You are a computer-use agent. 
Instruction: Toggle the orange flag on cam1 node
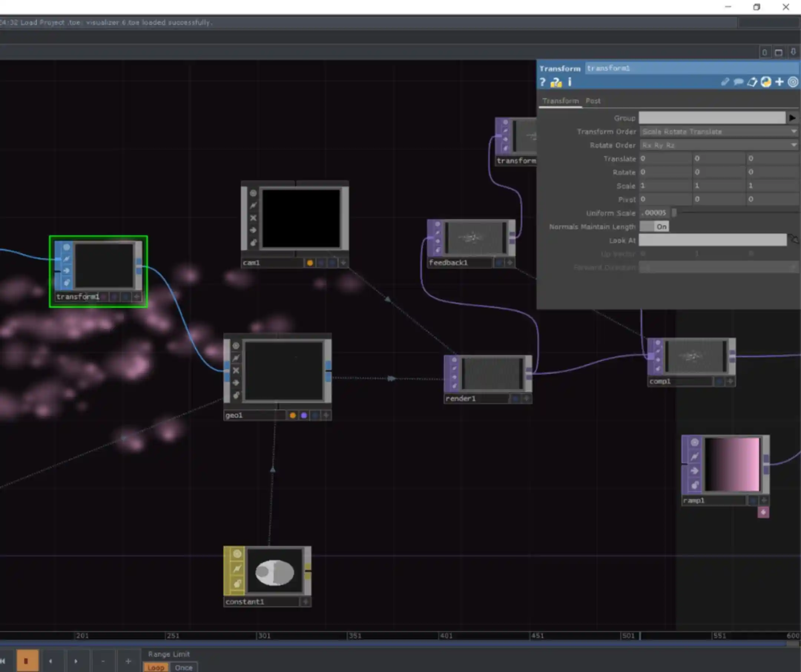point(310,263)
